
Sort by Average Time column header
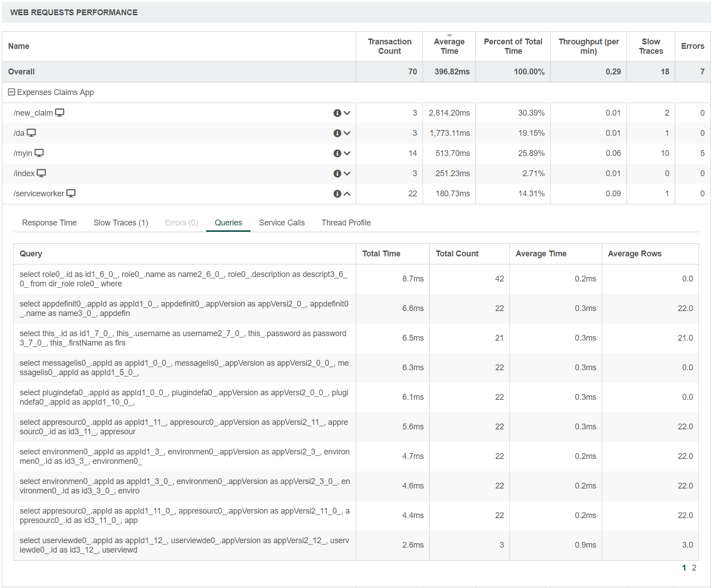pyautogui.click(x=449, y=46)
